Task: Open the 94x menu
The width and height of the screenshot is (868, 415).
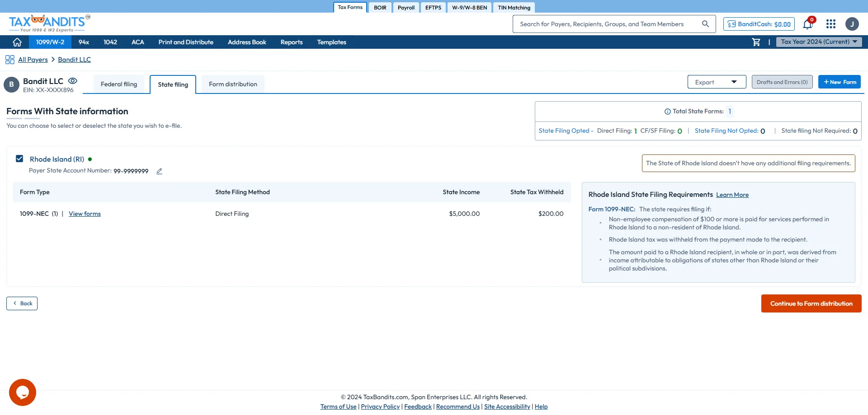Action: pos(84,42)
